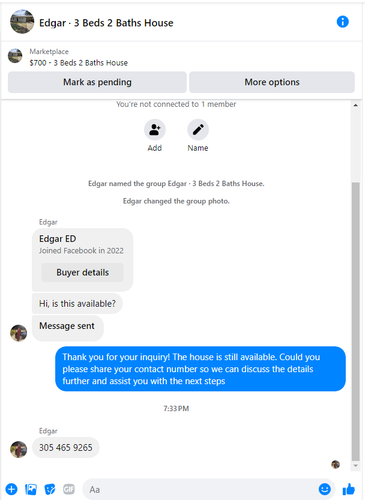
Task: Open the emoji picker smiley
Action: coord(324,489)
